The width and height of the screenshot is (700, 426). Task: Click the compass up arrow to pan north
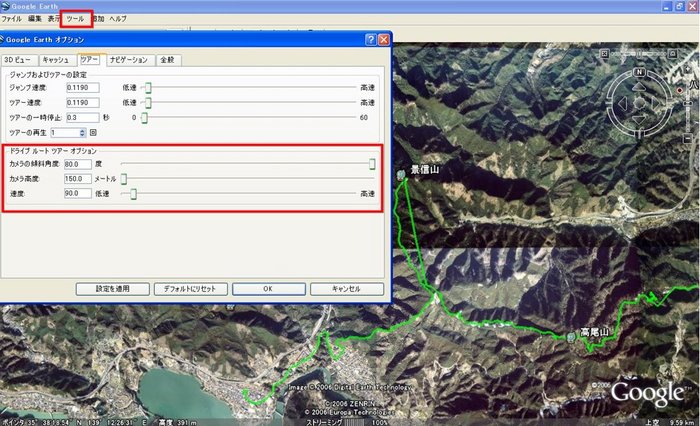pos(639,86)
